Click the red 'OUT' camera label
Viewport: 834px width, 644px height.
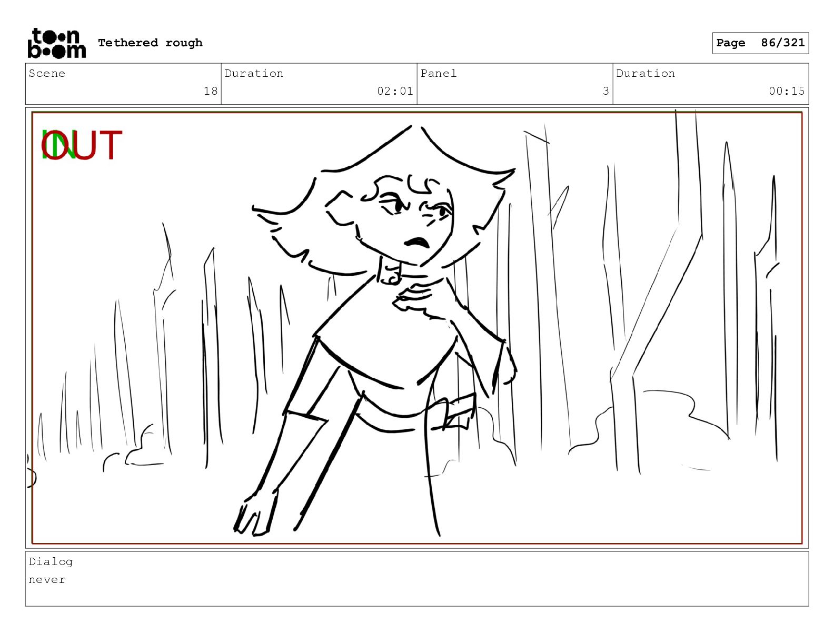point(82,145)
